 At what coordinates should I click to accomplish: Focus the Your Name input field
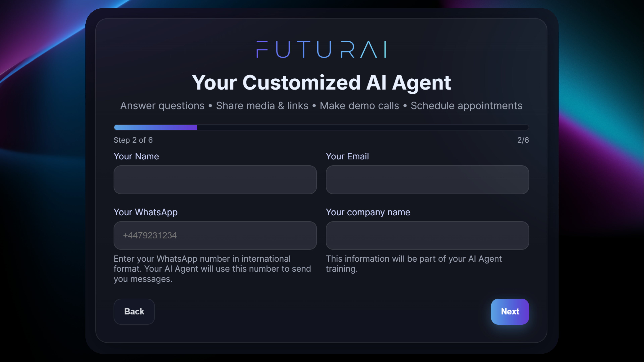point(215,180)
